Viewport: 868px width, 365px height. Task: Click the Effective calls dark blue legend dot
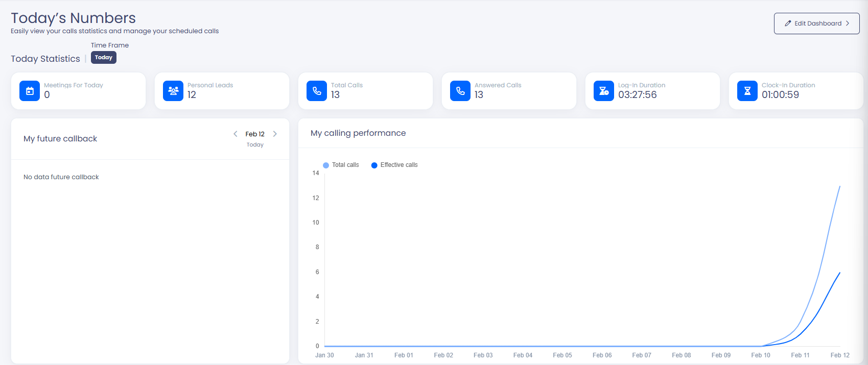(374, 165)
